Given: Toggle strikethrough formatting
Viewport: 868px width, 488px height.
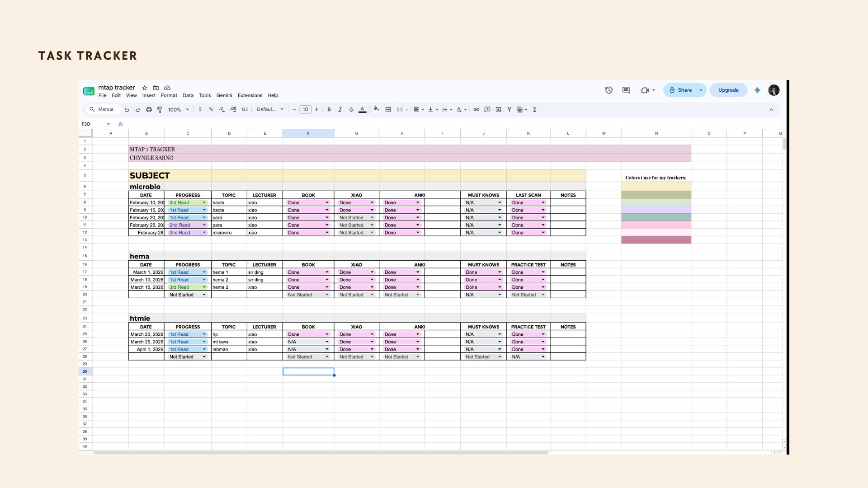Looking at the screenshot, I should [x=351, y=110].
